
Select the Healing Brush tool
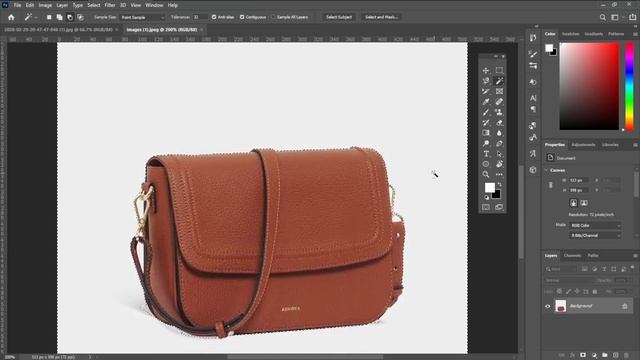point(499,102)
